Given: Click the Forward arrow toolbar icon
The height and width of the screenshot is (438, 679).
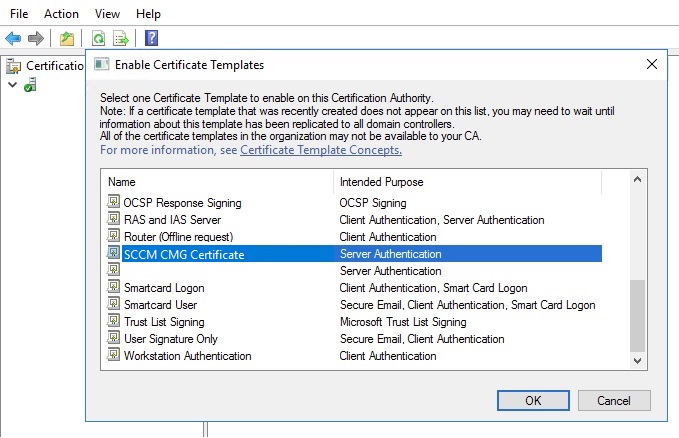Looking at the screenshot, I should click(36, 39).
